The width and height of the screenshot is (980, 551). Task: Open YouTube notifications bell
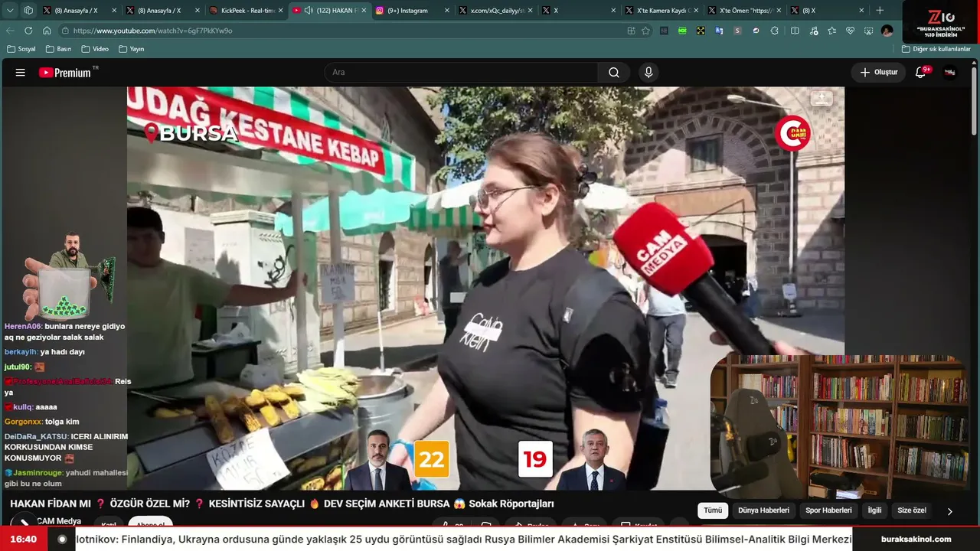pyautogui.click(x=921, y=73)
